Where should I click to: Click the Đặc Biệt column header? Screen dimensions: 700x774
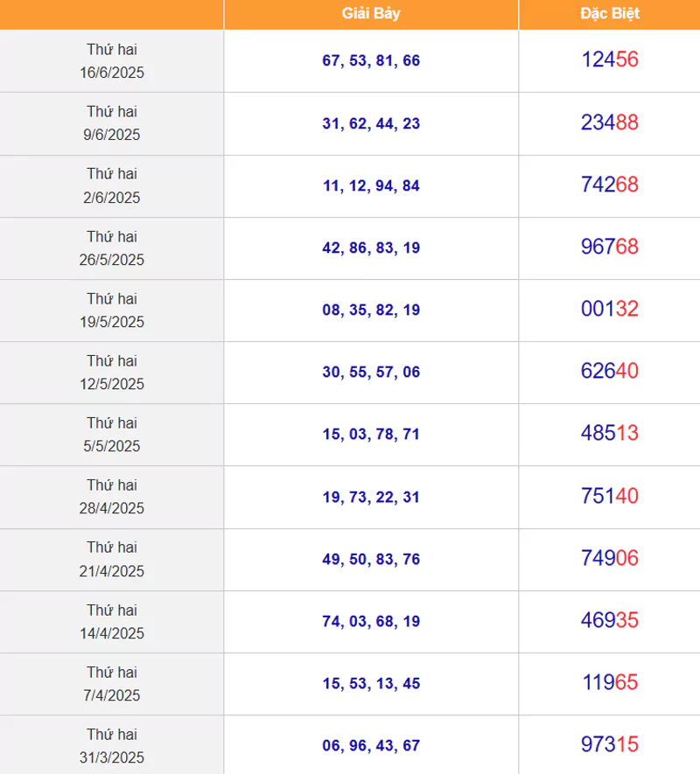(610, 14)
